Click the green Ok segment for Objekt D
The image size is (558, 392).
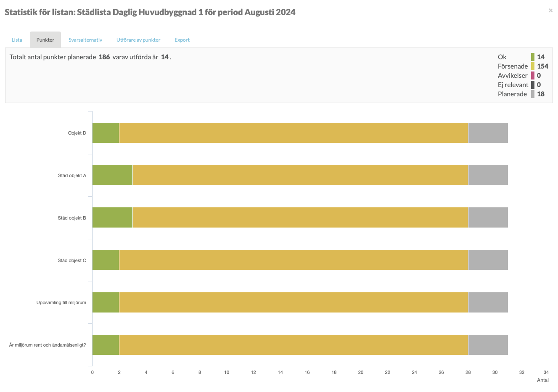click(x=106, y=133)
